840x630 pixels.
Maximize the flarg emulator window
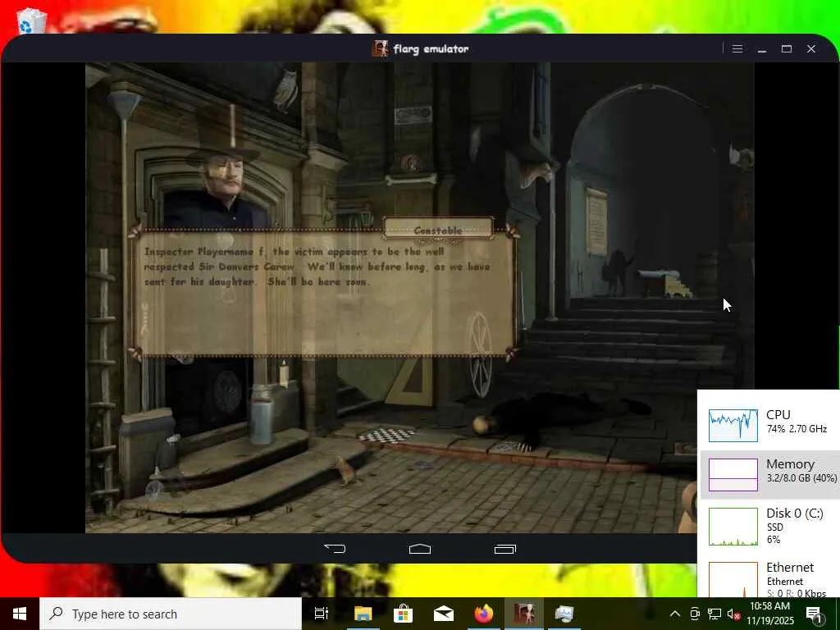787,48
